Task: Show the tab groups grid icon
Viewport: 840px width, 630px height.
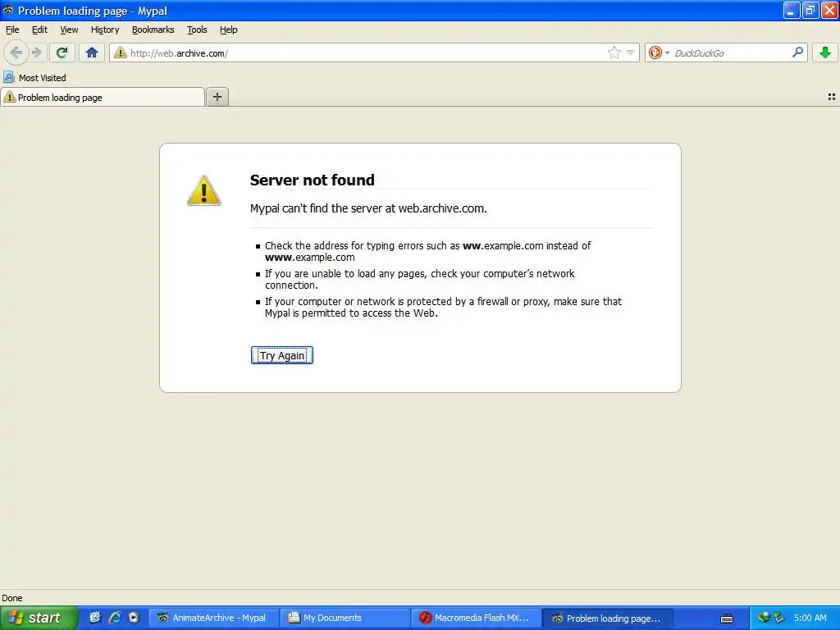Action: click(x=832, y=97)
